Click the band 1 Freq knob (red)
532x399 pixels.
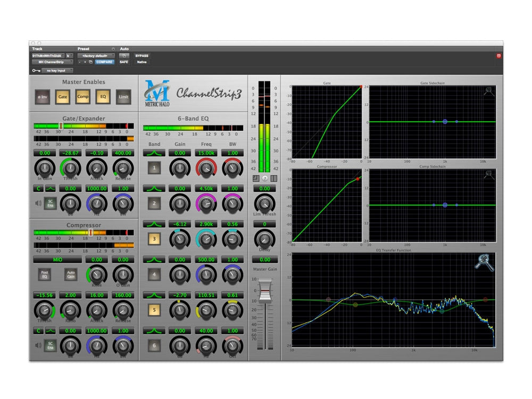pyautogui.click(x=206, y=168)
